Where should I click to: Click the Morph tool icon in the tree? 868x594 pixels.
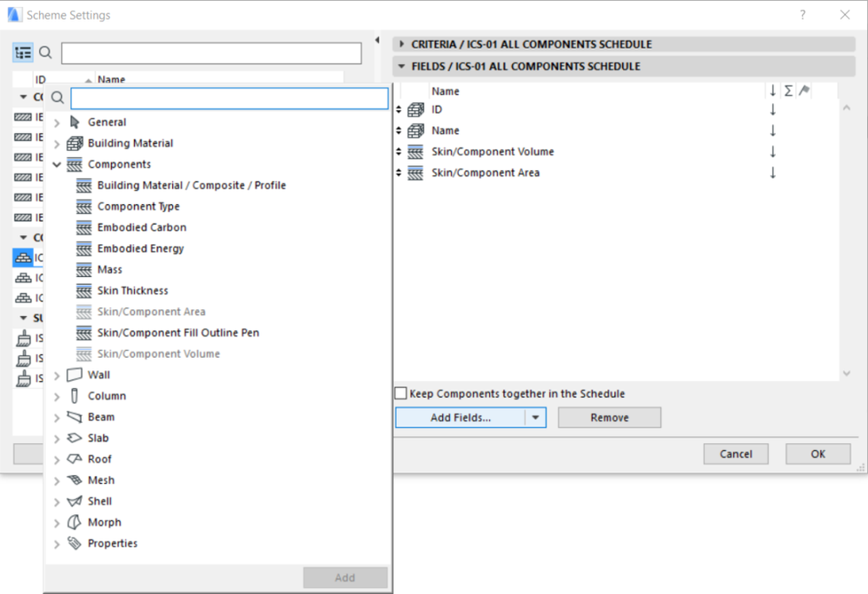(x=75, y=522)
